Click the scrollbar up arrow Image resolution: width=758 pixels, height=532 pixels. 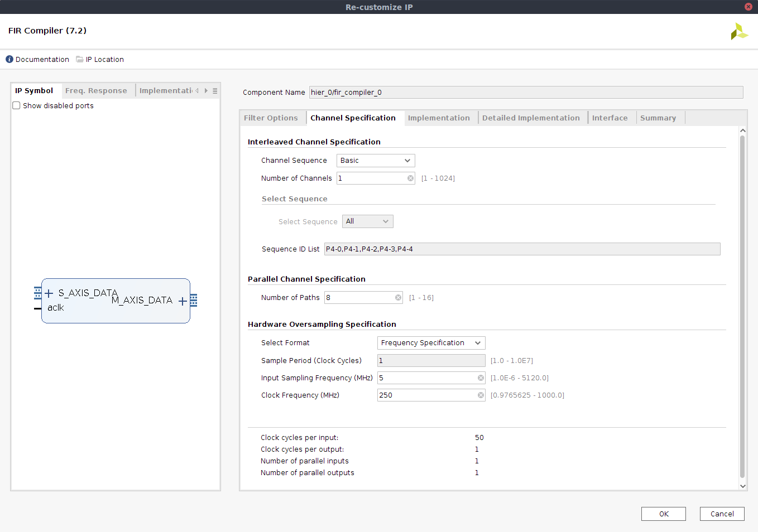tap(742, 130)
